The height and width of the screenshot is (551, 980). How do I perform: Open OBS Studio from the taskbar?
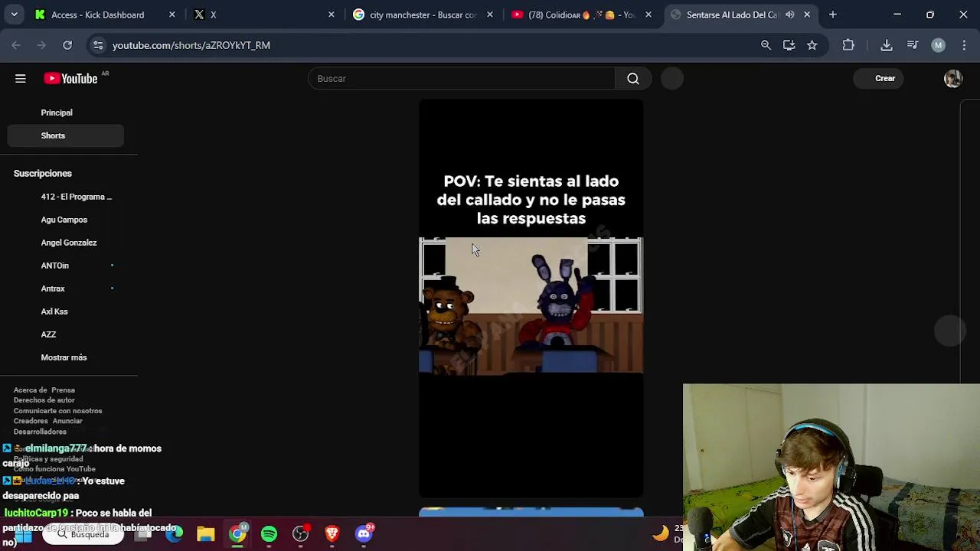pyautogui.click(x=300, y=534)
